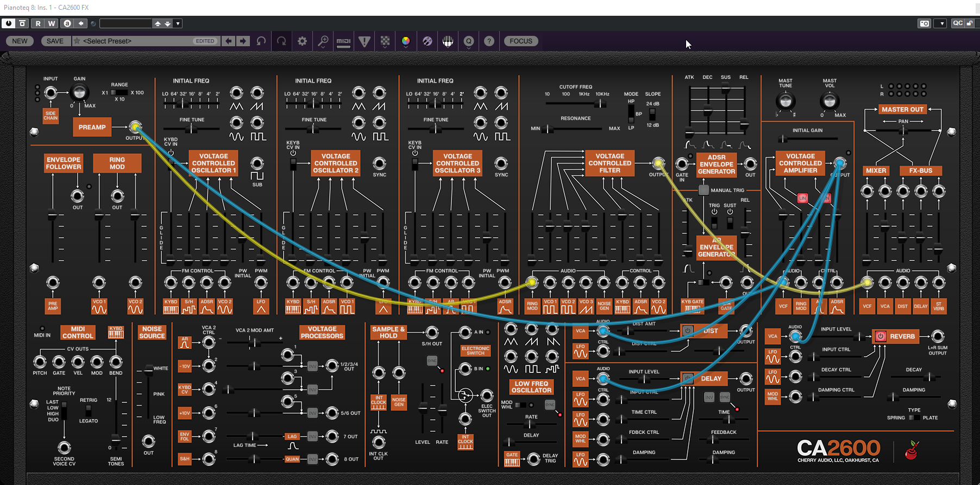
Task: Toggle the REVERB power switch
Action: [881, 337]
